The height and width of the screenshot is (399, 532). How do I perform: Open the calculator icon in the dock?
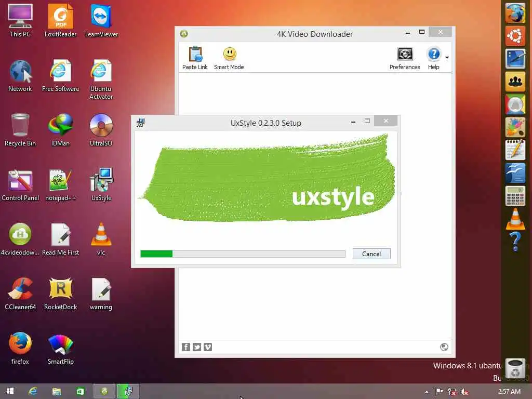pos(515,196)
